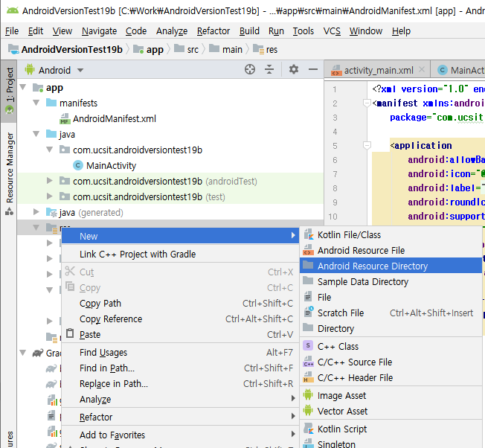Choose Vector Asset from the submenu
Viewport: 485px width, 448px height.
[342, 412]
